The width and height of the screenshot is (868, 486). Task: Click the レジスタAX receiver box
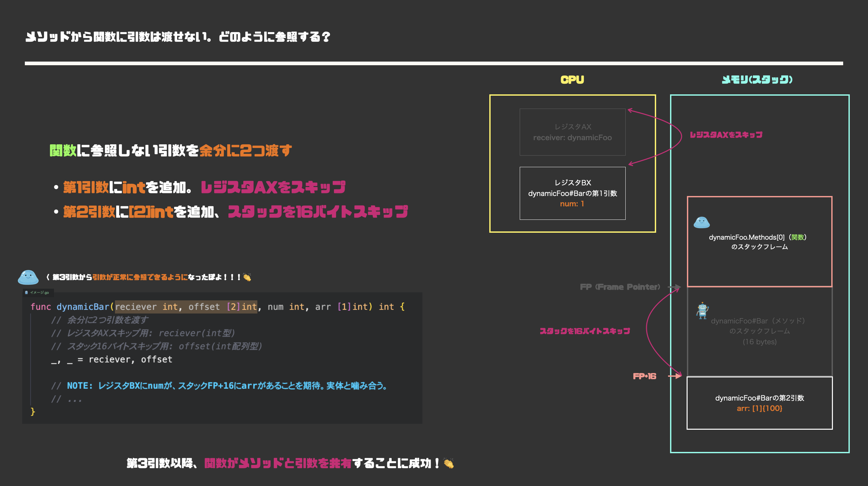pyautogui.click(x=572, y=132)
